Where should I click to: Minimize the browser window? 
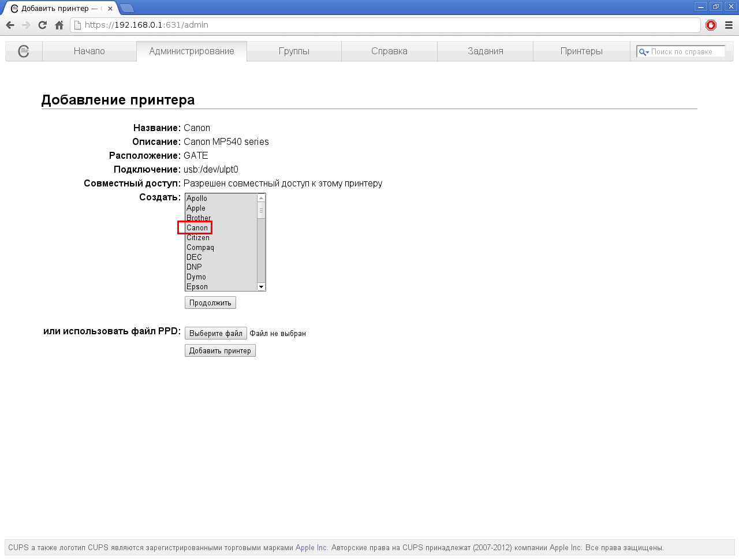pyautogui.click(x=701, y=6)
